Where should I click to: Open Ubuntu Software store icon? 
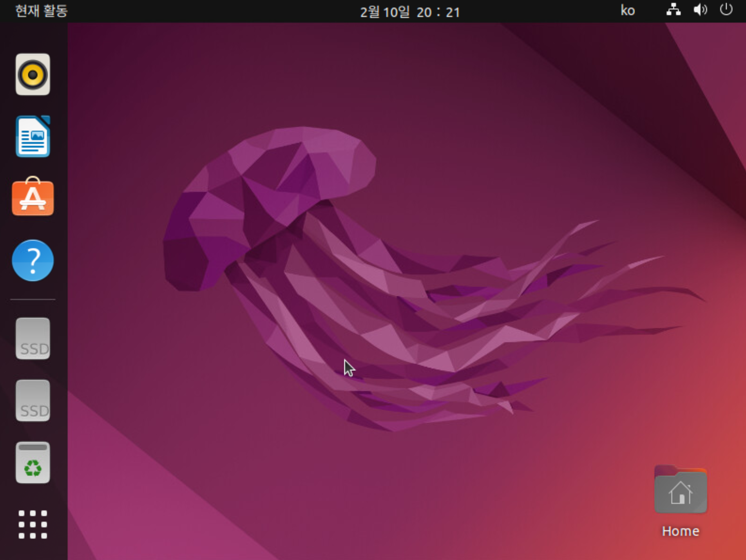pyautogui.click(x=33, y=197)
